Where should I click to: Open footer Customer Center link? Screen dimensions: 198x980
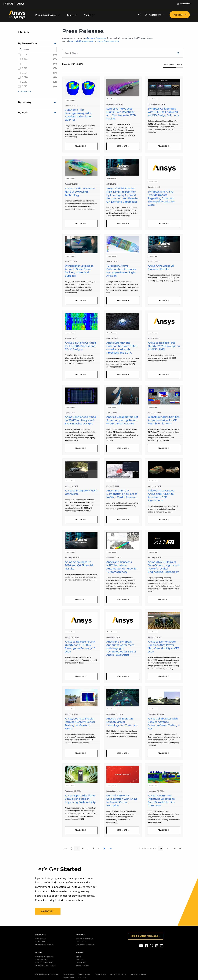tap(84, 939)
